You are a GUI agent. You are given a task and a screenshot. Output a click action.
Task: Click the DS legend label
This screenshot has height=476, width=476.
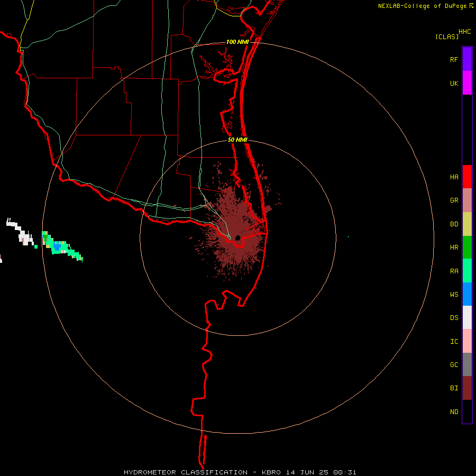[x=454, y=318]
